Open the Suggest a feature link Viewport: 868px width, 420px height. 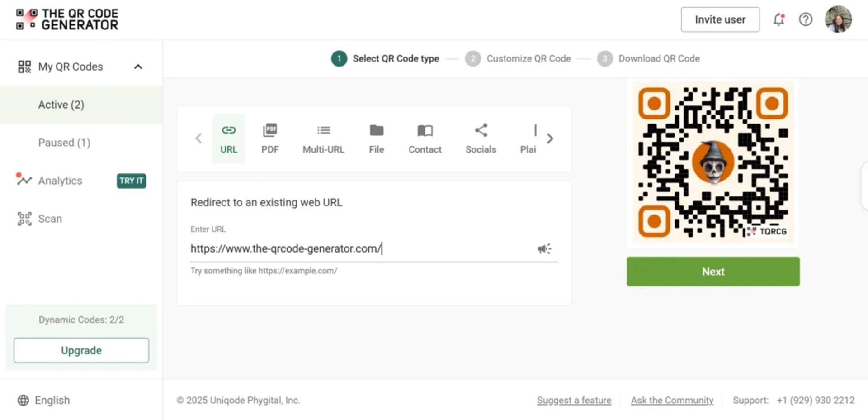click(x=574, y=401)
